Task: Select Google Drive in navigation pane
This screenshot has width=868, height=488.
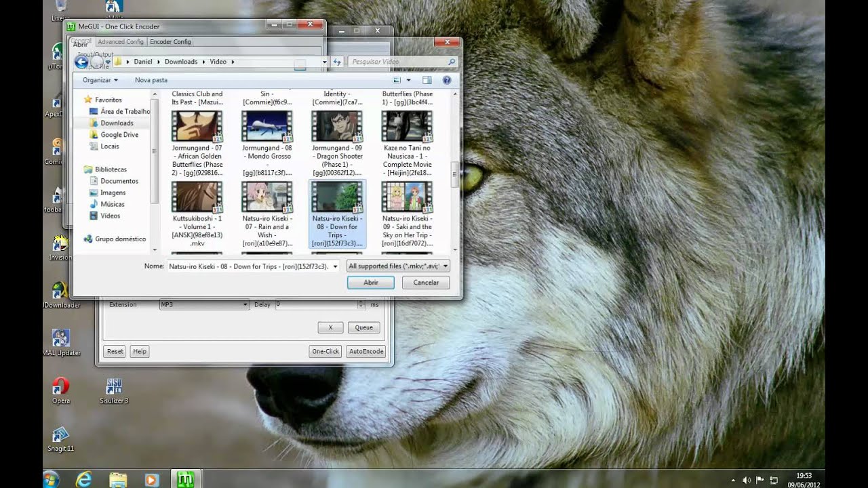Action: (115, 134)
